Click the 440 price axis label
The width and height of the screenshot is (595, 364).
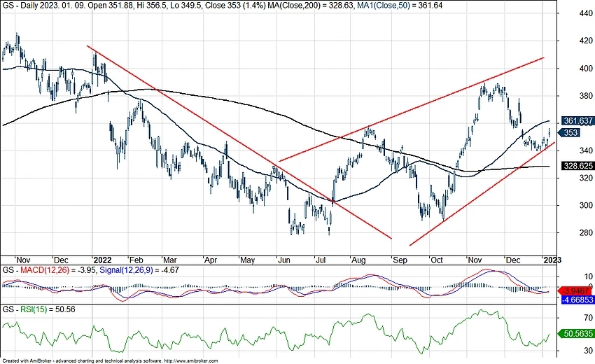[x=586, y=13]
